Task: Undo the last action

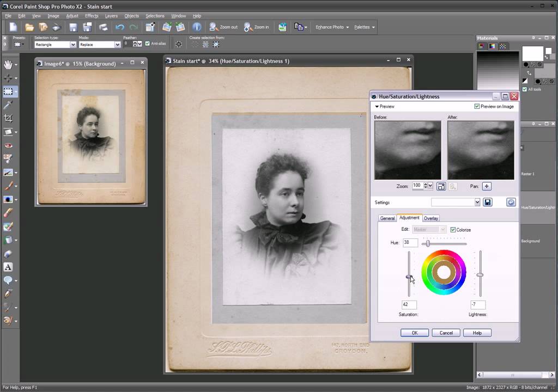Action: click(120, 27)
